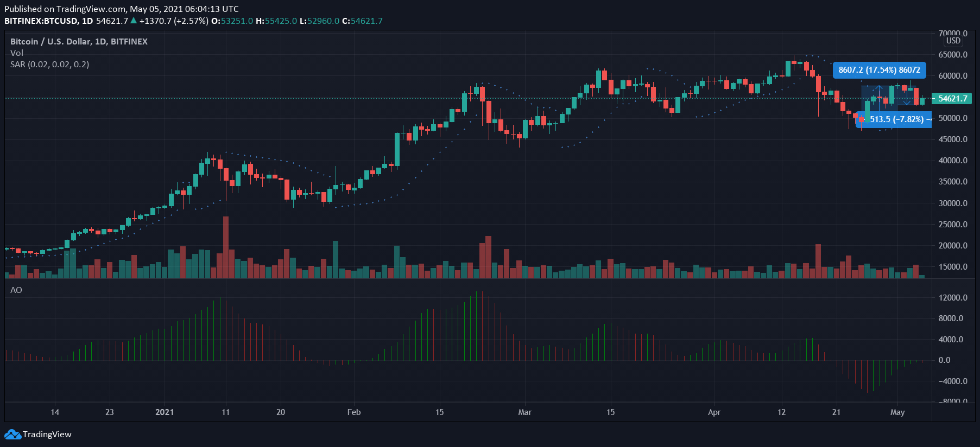The width and height of the screenshot is (980, 447).
Task: Click the '12' date label on the time axis
Action: click(782, 412)
